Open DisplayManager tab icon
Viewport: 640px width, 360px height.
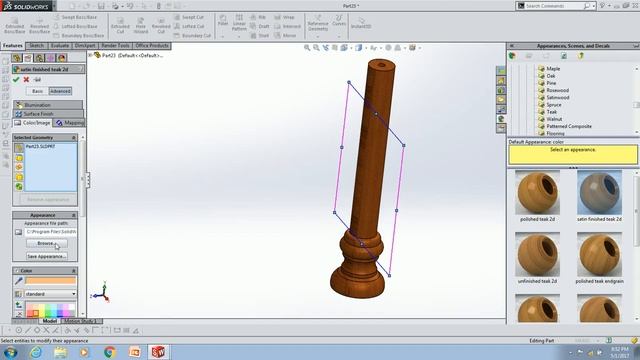coord(62,58)
